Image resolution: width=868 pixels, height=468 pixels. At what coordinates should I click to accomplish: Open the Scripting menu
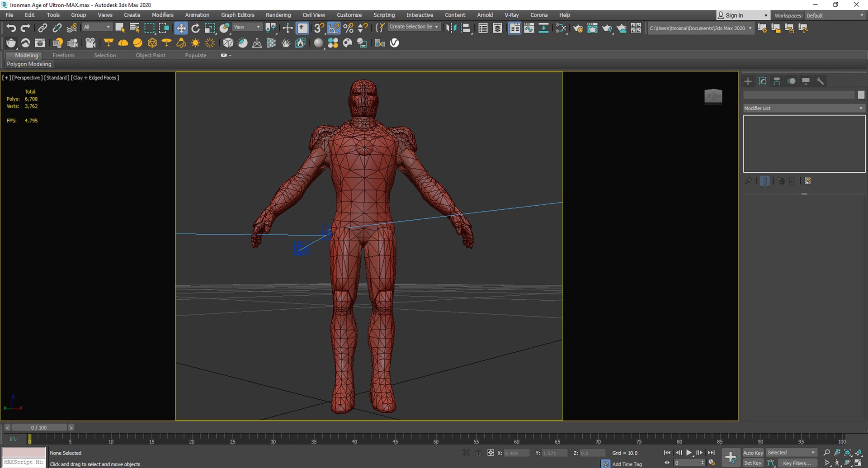pos(384,15)
